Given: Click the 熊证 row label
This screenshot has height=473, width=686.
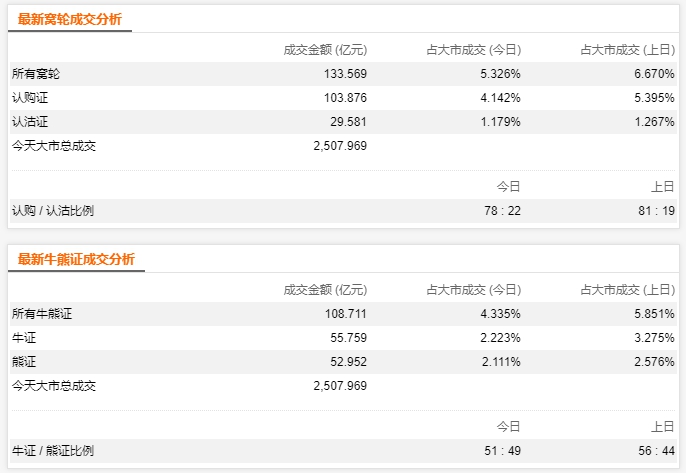Looking at the screenshot, I should tap(24, 362).
